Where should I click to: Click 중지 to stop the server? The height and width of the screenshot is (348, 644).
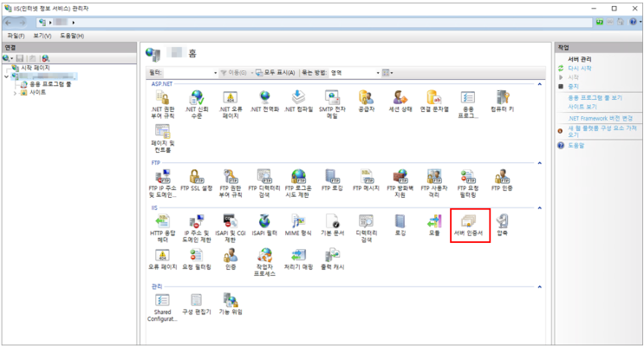coord(573,87)
